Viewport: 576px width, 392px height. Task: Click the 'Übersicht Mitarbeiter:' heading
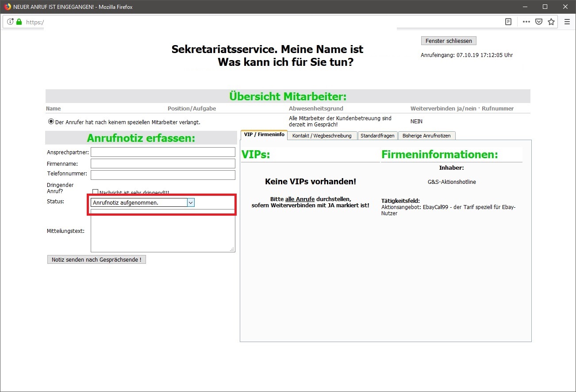[288, 96]
